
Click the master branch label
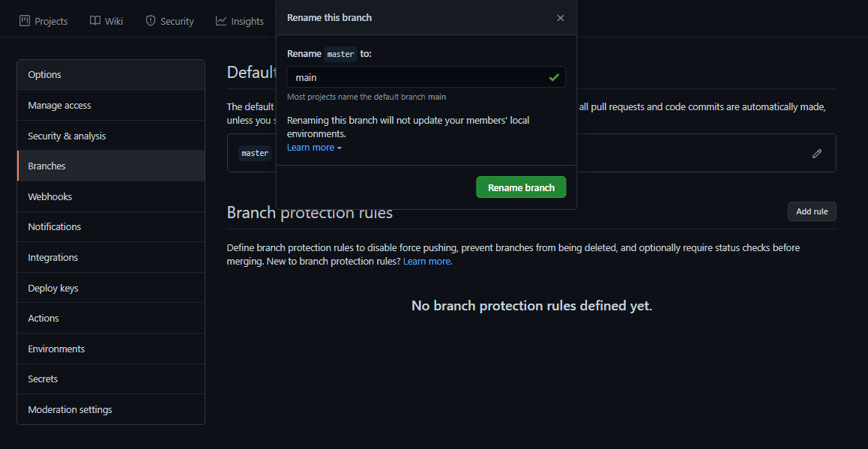click(254, 153)
